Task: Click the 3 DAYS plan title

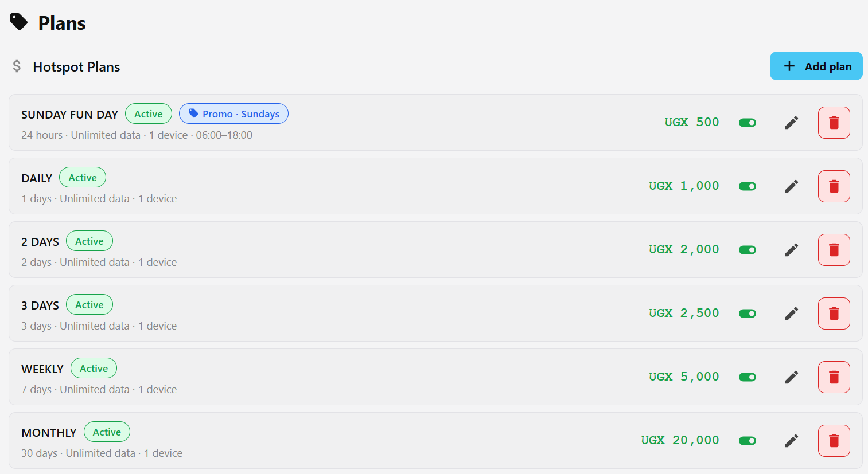Action: 40,305
